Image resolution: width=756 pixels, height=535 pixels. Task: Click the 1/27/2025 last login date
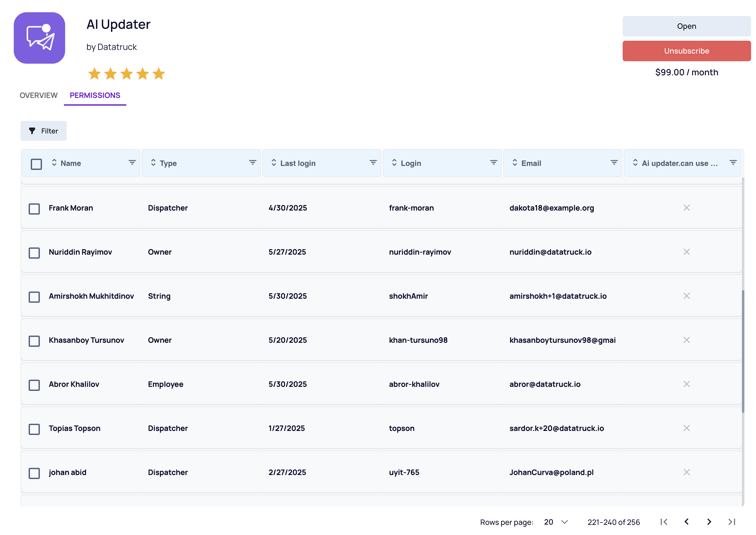pos(287,428)
